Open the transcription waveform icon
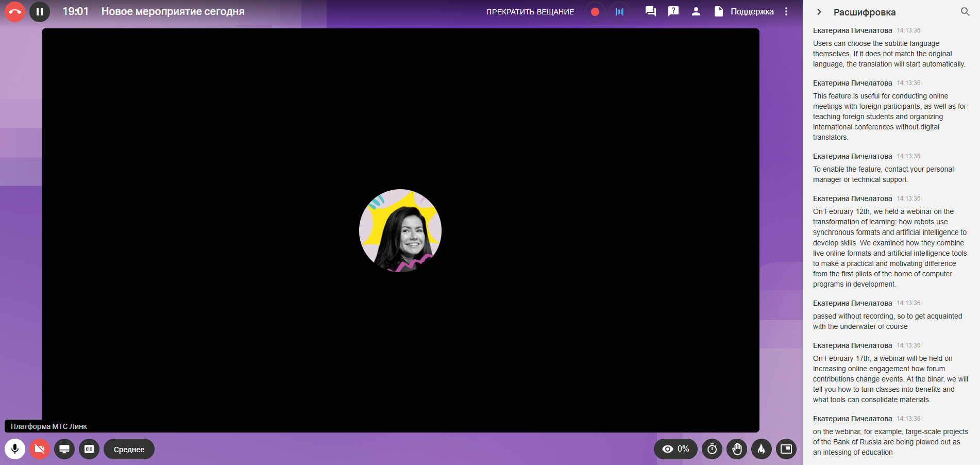 619,12
